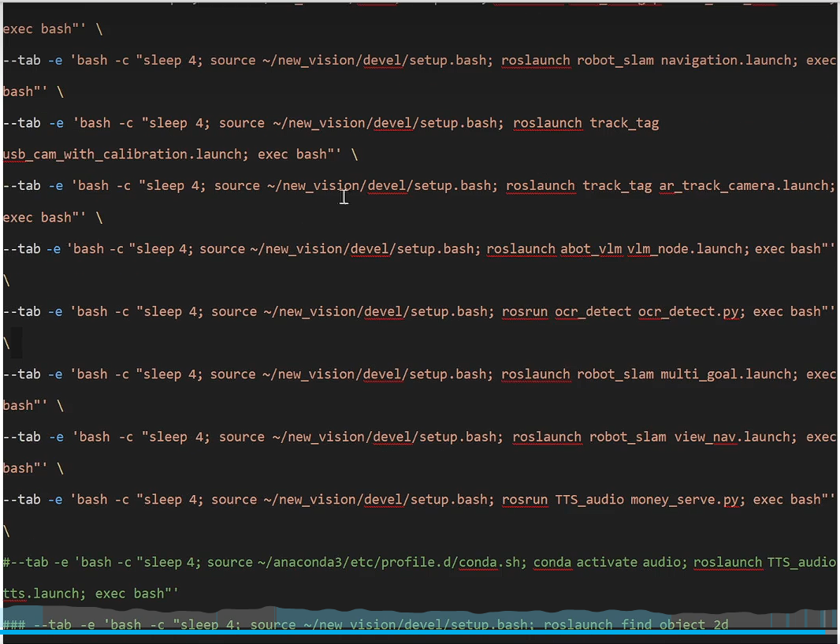The width and height of the screenshot is (840, 644).
Task: Click rosrun on the ocr_detect.py line
Action: 525,312
